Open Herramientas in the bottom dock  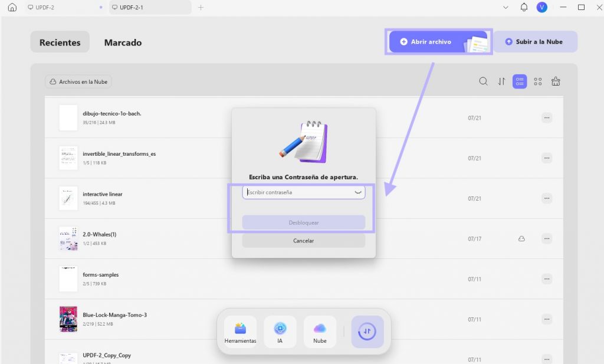click(241, 332)
